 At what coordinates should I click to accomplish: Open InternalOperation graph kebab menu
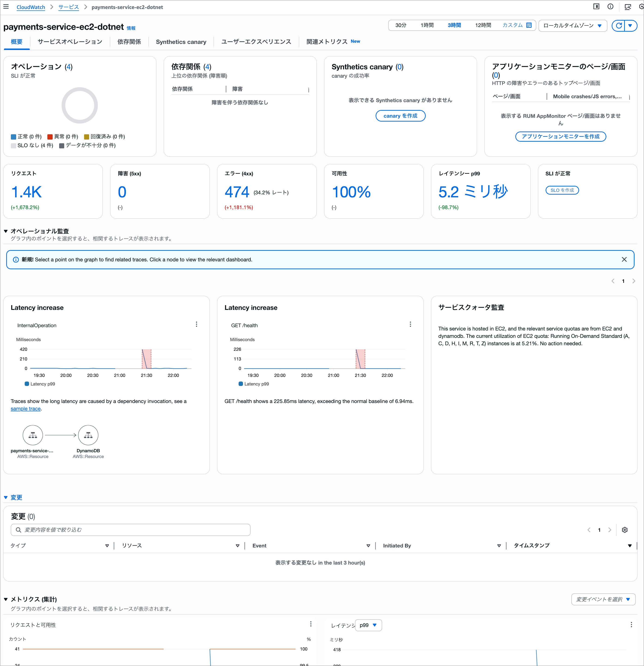click(196, 324)
